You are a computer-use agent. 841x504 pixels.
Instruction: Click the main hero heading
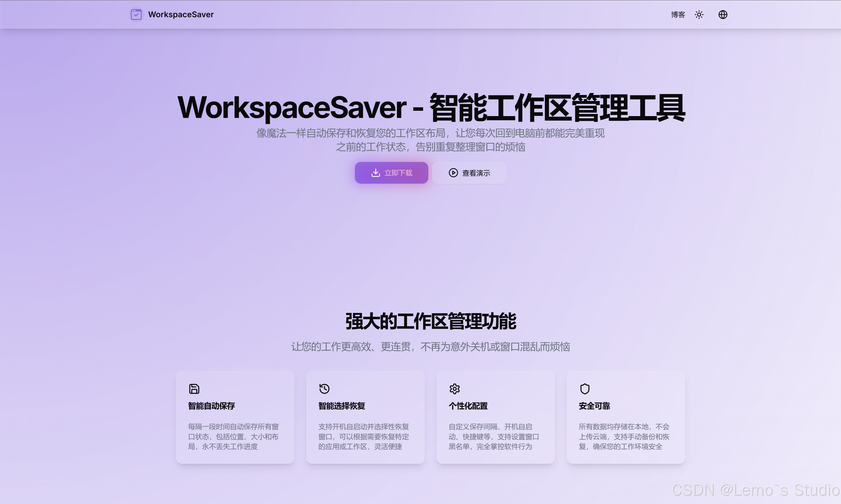click(x=431, y=108)
